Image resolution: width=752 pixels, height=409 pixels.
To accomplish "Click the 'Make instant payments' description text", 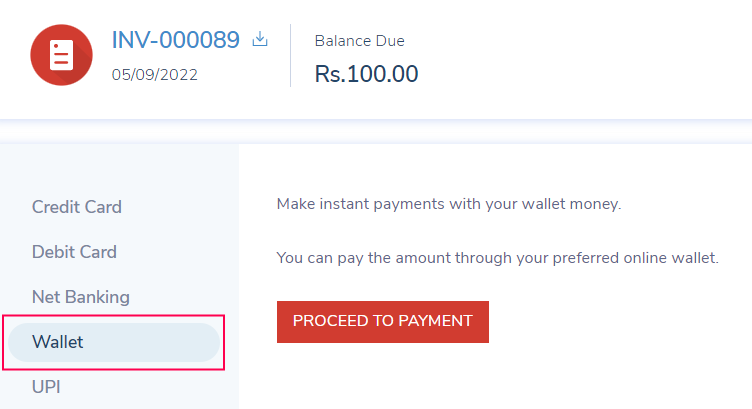I will click(x=449, y=204).
